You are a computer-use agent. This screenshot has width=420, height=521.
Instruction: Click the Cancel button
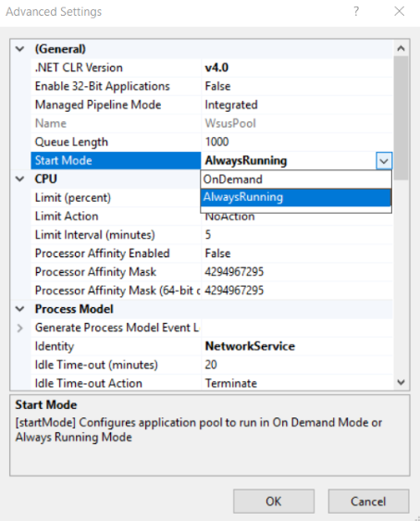(x=368, y=501)
